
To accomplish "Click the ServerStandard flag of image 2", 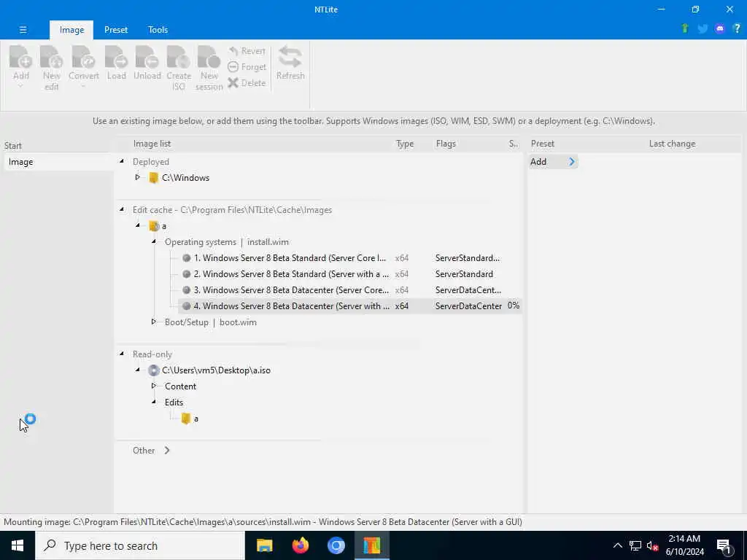I will (464, 274).
